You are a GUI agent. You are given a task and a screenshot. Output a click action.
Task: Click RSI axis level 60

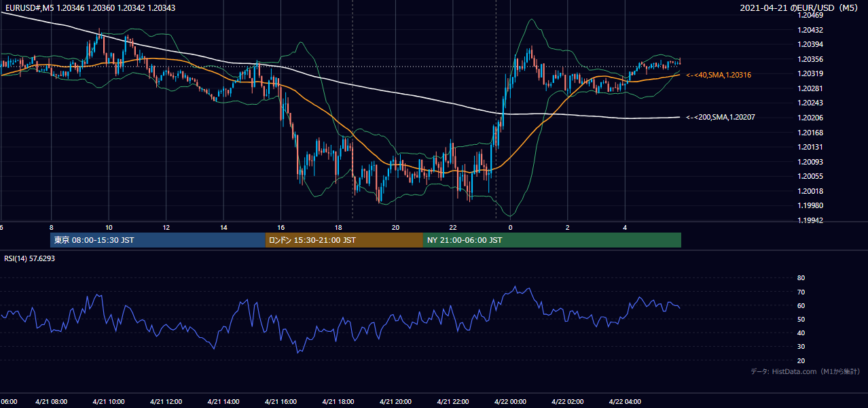(x=801, y=305)
